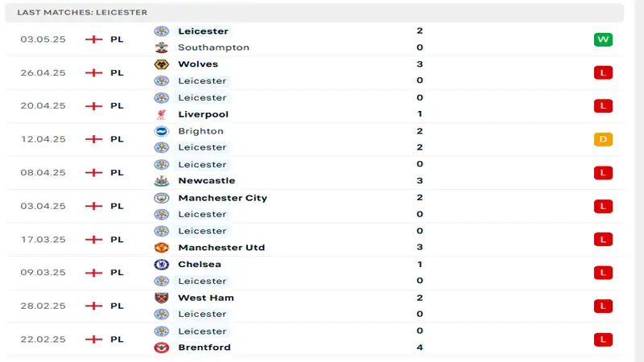Click the Chelsea club crest icon
Viewport: 644px width, 362px height.
tap(162, 265)
